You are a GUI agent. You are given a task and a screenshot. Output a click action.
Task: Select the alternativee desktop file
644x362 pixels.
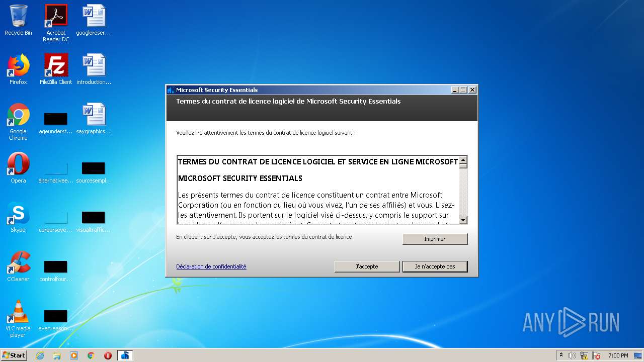click(56, 171)
